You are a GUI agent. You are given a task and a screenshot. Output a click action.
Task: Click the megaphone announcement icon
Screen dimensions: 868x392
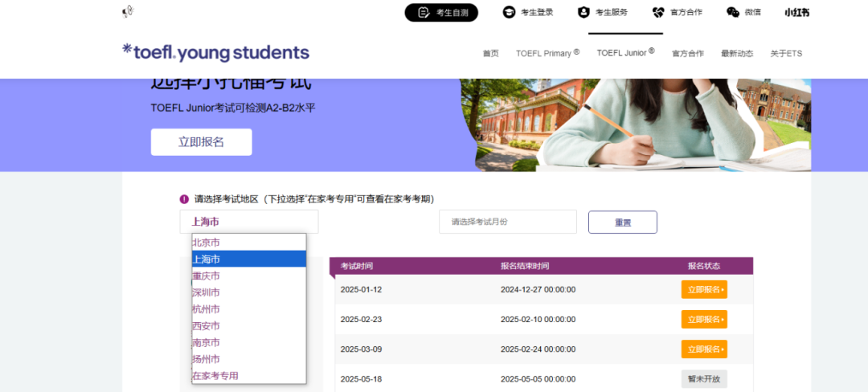(x=128, y=11)
